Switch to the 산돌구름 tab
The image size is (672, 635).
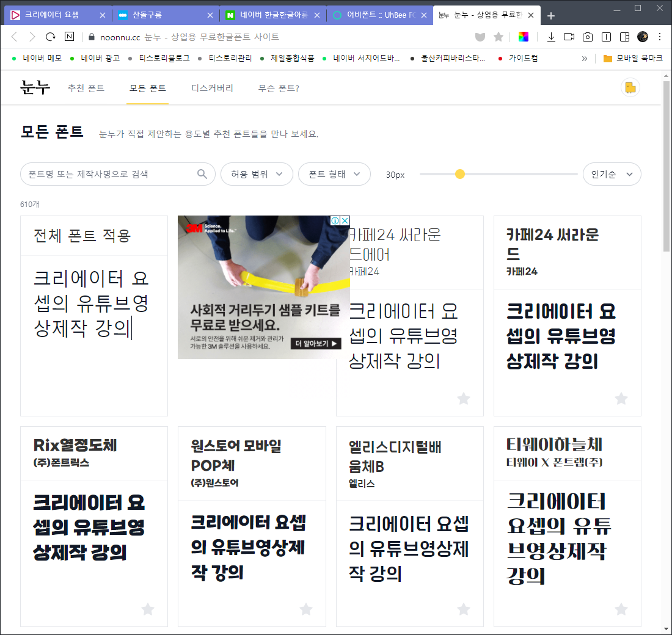click(x=166, y=15)
